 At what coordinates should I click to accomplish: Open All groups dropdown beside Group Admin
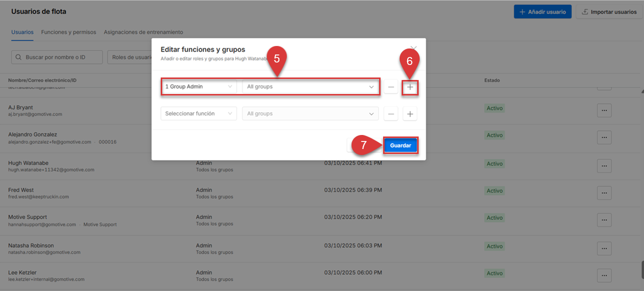point(310,87)
